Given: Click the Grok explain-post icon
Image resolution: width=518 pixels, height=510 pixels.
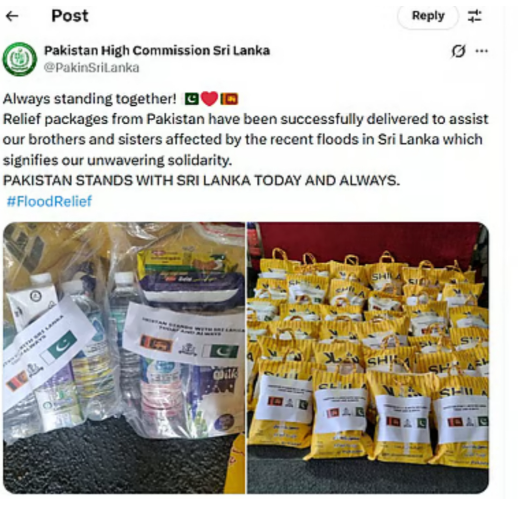Looking at the screenshot, I should (458, 51).
